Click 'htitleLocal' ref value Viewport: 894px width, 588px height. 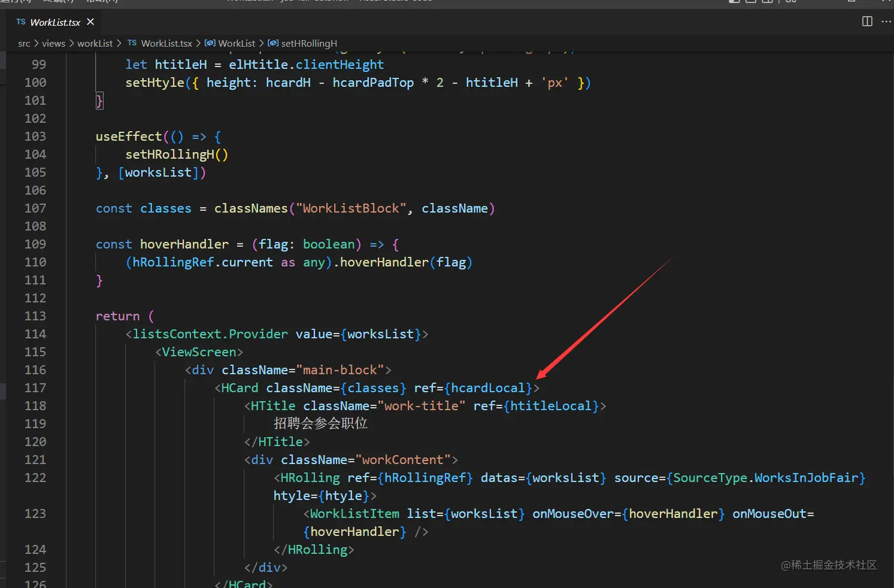551,406
